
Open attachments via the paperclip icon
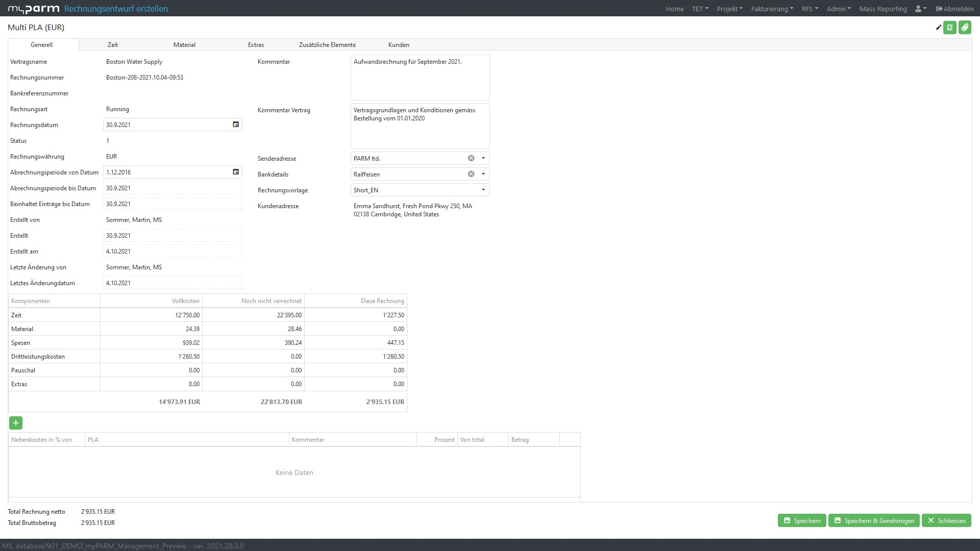point(965,28)
